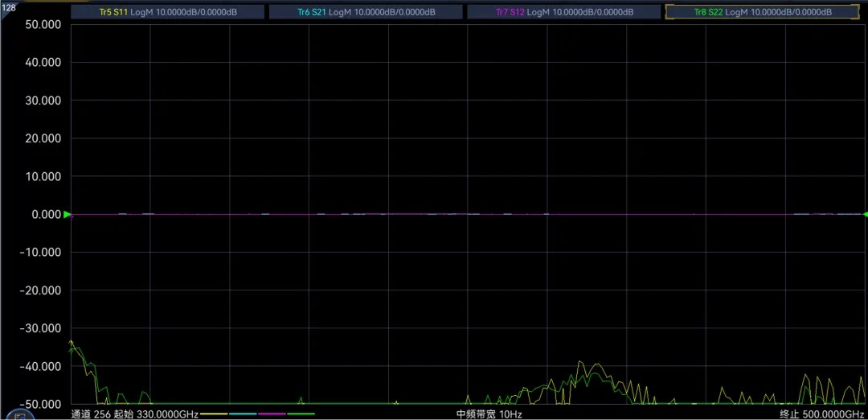Viewport: 868px width, 420px height.
Task: Select the Tr8 S22 trace tab
Action: [x=762, y=12]
